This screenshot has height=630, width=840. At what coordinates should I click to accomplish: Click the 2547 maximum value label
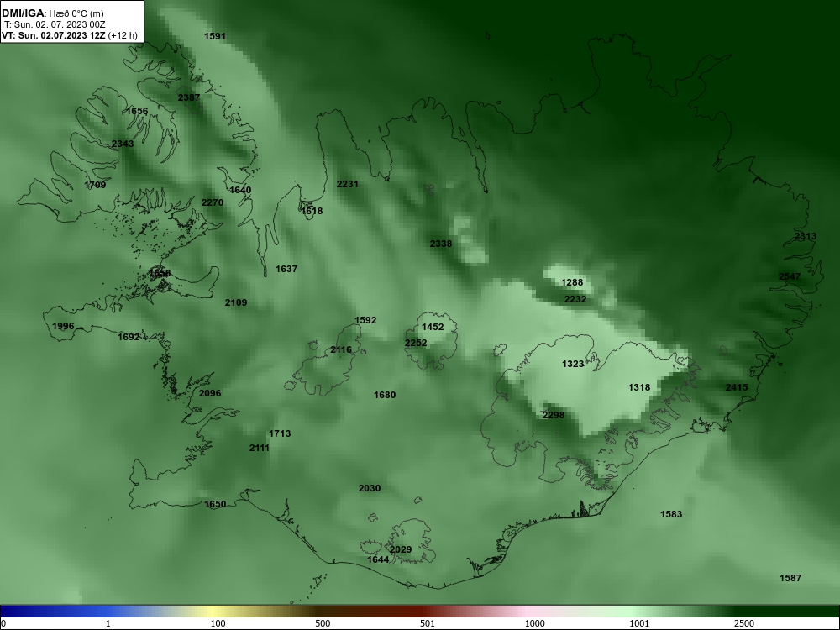(x=790, y=276)
